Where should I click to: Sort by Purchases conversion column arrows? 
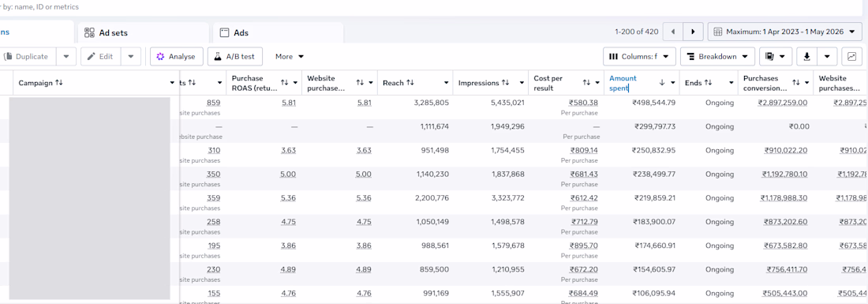(x=796, y=82)
